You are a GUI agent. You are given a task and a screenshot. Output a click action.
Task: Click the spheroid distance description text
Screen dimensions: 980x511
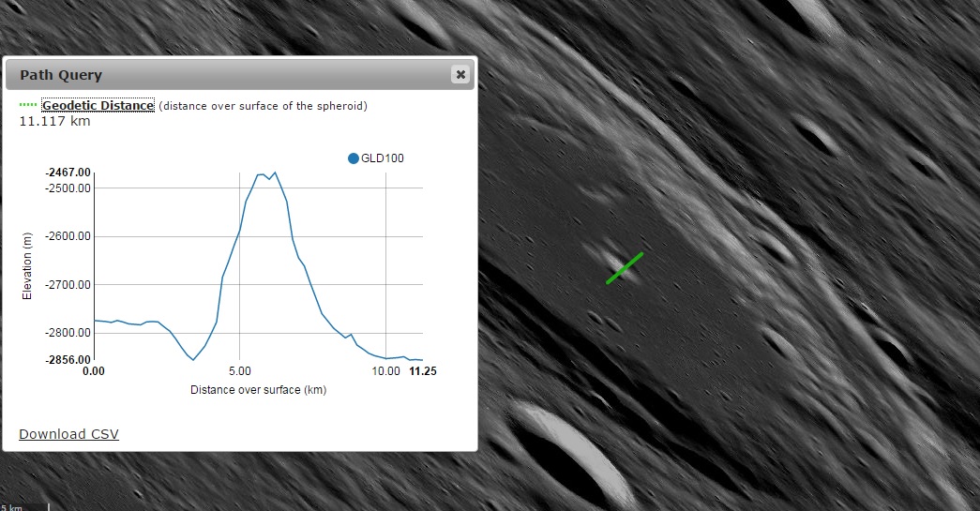[x=263, y=106]
